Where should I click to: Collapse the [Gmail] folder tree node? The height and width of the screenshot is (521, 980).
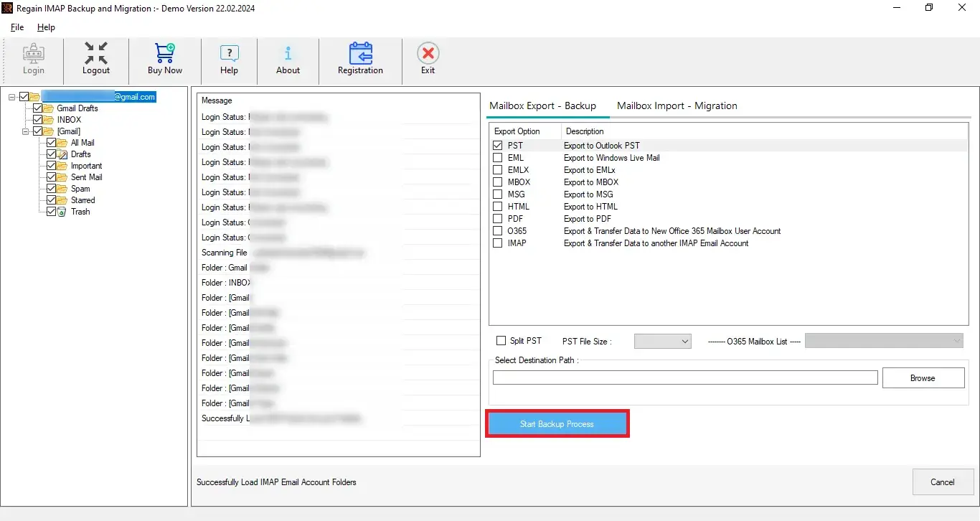[x=26, y=131]
